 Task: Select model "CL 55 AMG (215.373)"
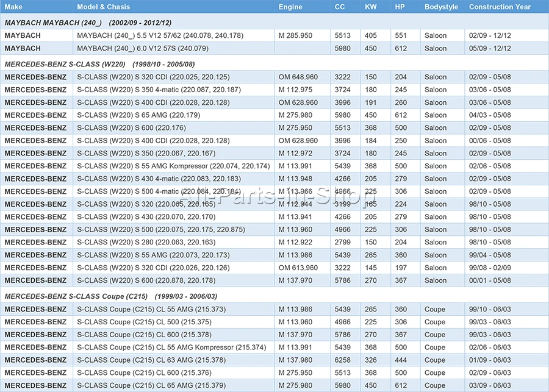point(191,310)
